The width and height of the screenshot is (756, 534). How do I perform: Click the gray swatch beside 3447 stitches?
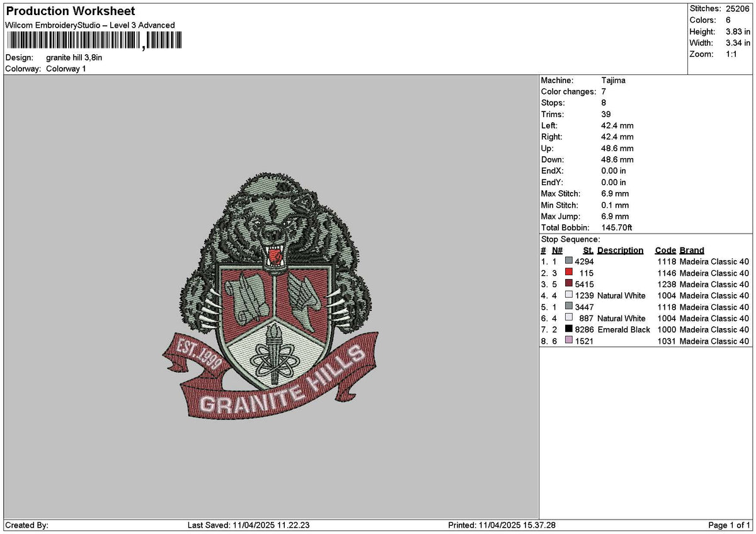coord(569,307)
